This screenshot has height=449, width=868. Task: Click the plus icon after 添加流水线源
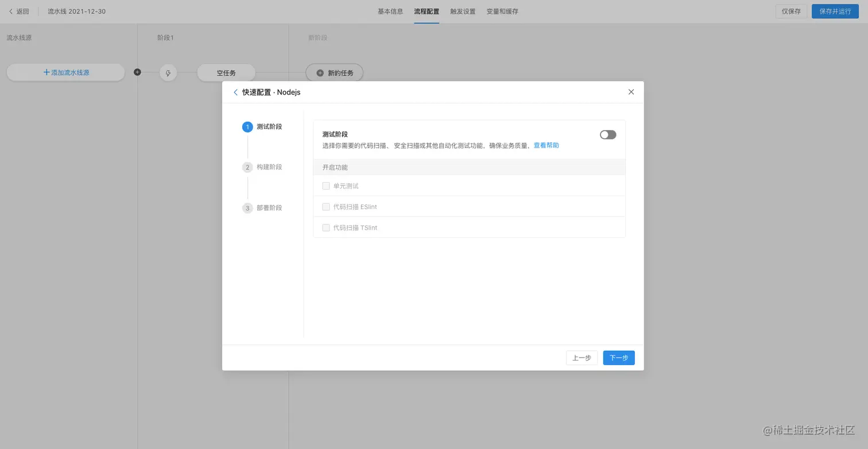coord(137,72)
